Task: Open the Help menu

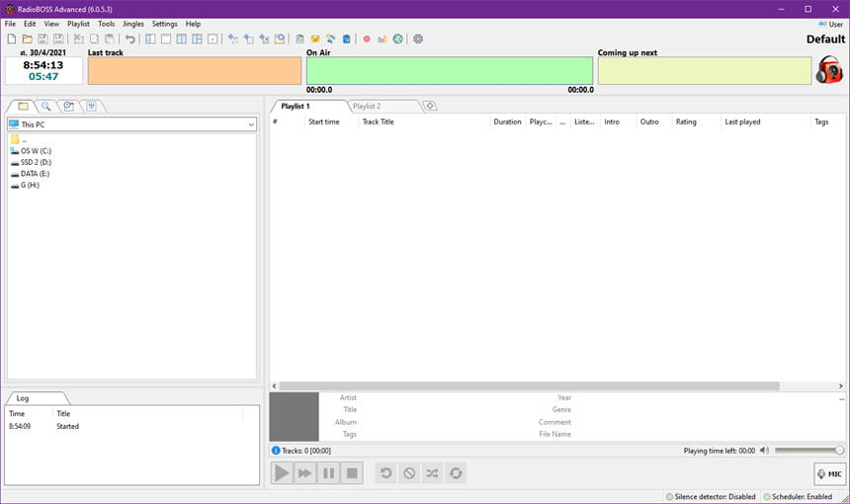Action: pyautogui.click(x=193, y=24)
